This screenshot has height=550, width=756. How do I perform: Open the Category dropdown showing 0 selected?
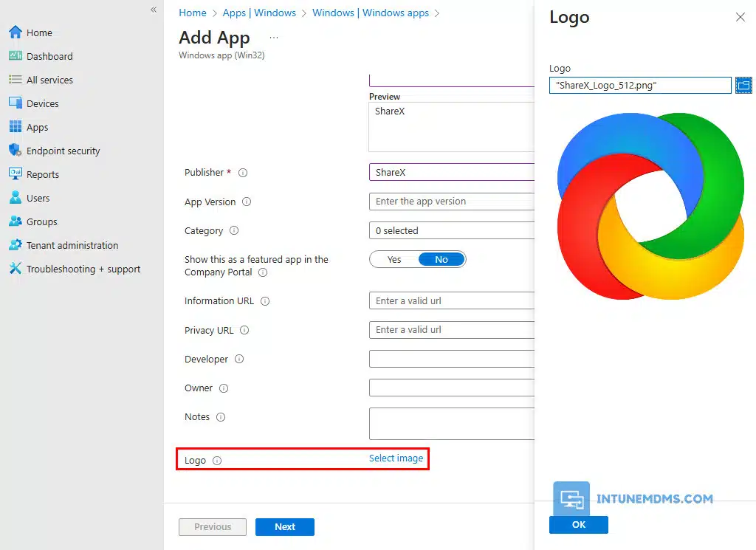450,230
